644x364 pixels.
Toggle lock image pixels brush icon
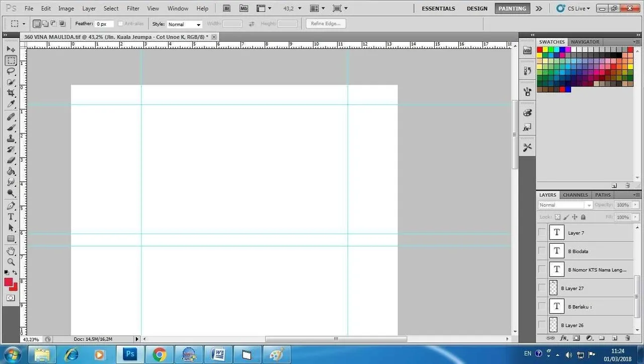pos(566,217)
